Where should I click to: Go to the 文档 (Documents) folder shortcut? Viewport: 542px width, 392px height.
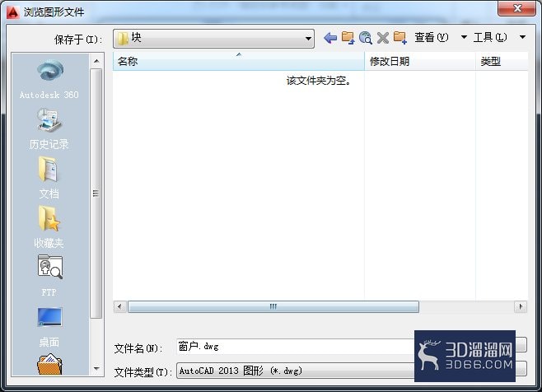pyautogui.click(x=49, y=178)
